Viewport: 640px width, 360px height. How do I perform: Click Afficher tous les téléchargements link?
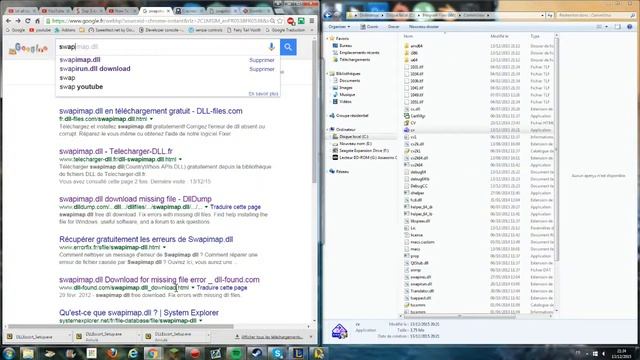coord(269,337)
